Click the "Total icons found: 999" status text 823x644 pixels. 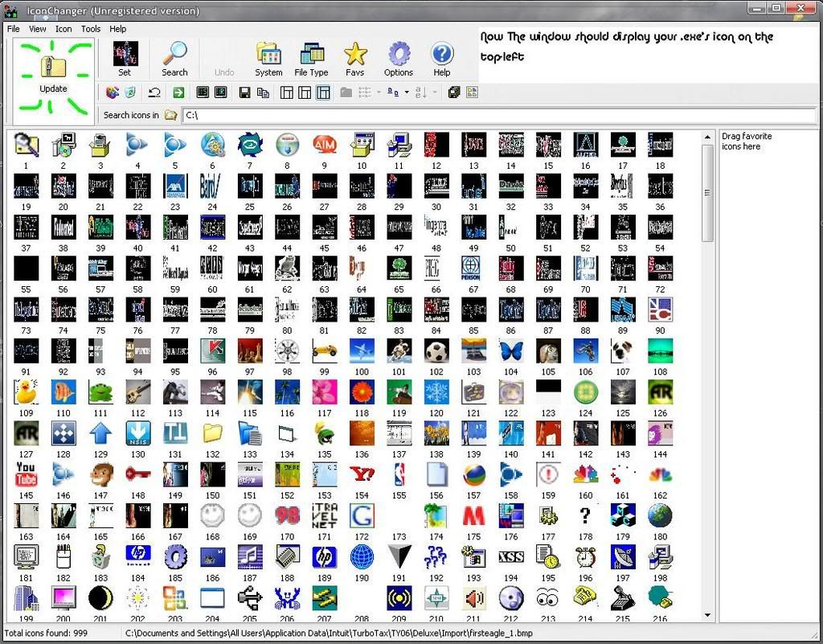pyautogui.click(x=46, y=633)
